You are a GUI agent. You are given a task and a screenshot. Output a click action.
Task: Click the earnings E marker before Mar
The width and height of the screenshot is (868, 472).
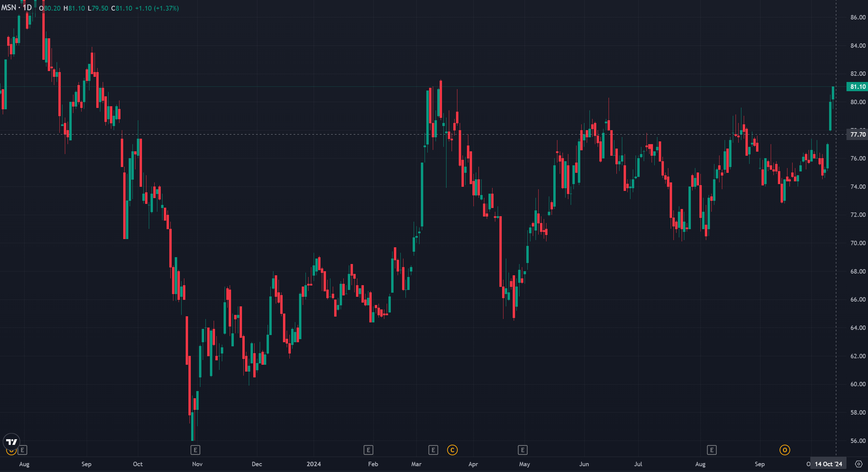[433, 450]
